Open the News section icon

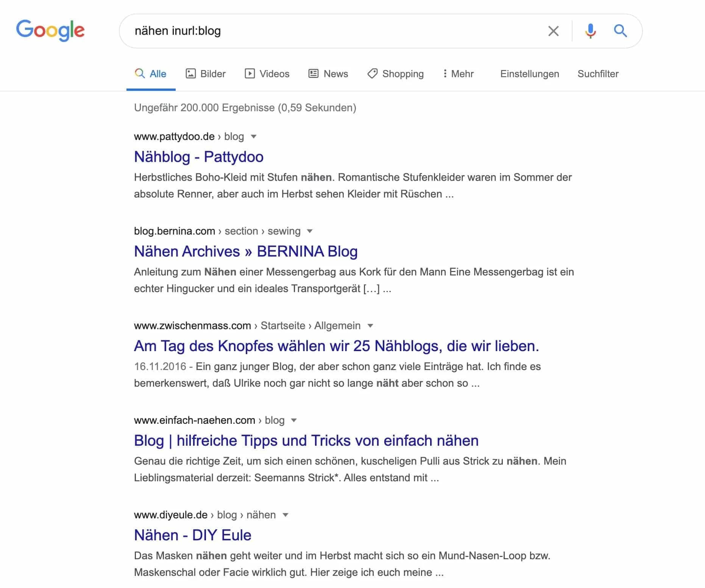click(313, 73)
